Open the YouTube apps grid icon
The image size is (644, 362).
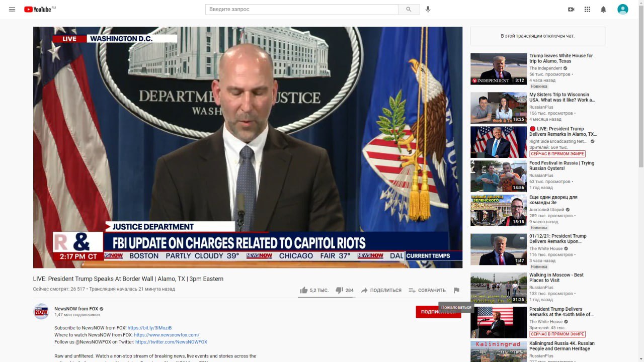tap(587, 10)
